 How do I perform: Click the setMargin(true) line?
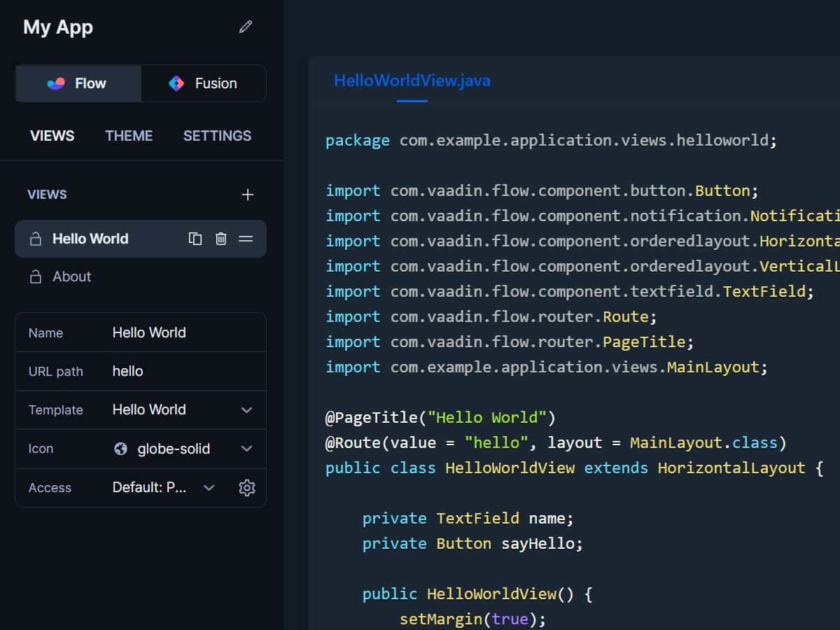(x=472, y=619)
